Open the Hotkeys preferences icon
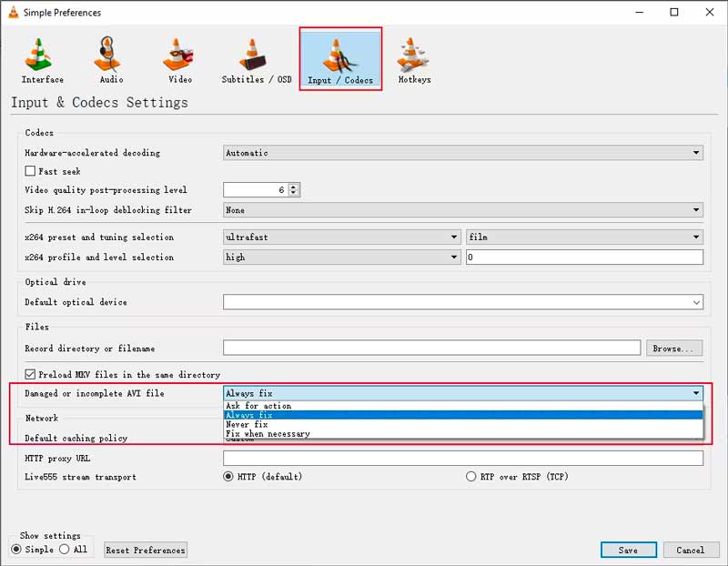Viewport: 728px width, 566px height. (414, 60)
